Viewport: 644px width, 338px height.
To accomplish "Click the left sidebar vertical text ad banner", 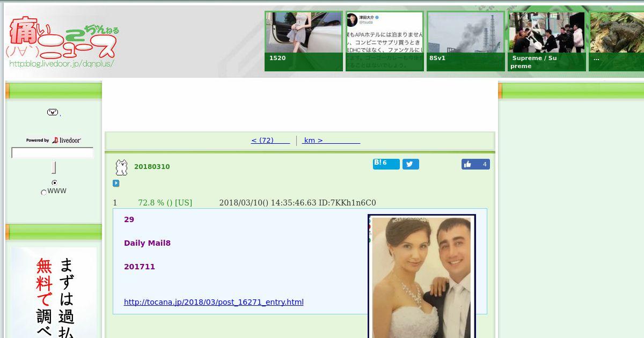I will click(54, 292).
